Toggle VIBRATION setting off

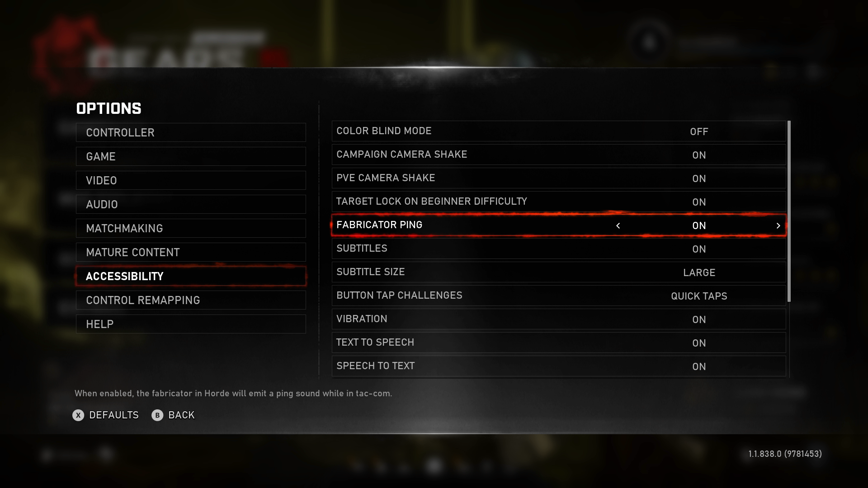click(698, 319)
